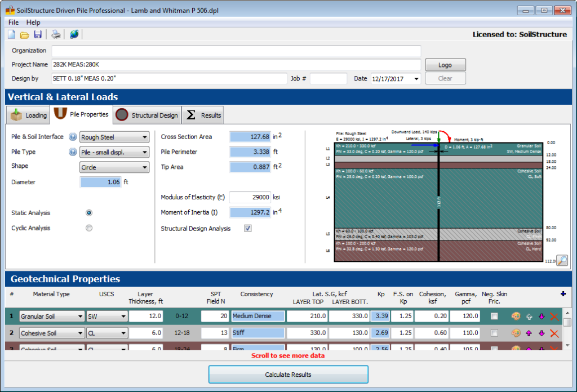This screenshot has height=392, width=577.
Task: Open color palette for layer 1 Granular Soil
Action: click(516, 317)
